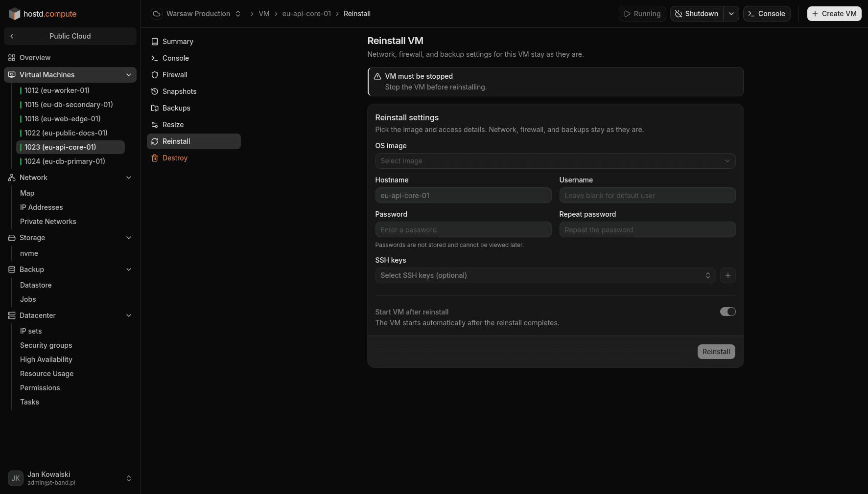Select VM 1024 (eu-db-primary-01)
Screen dimensions: 868x494
[x=70, y=161]
